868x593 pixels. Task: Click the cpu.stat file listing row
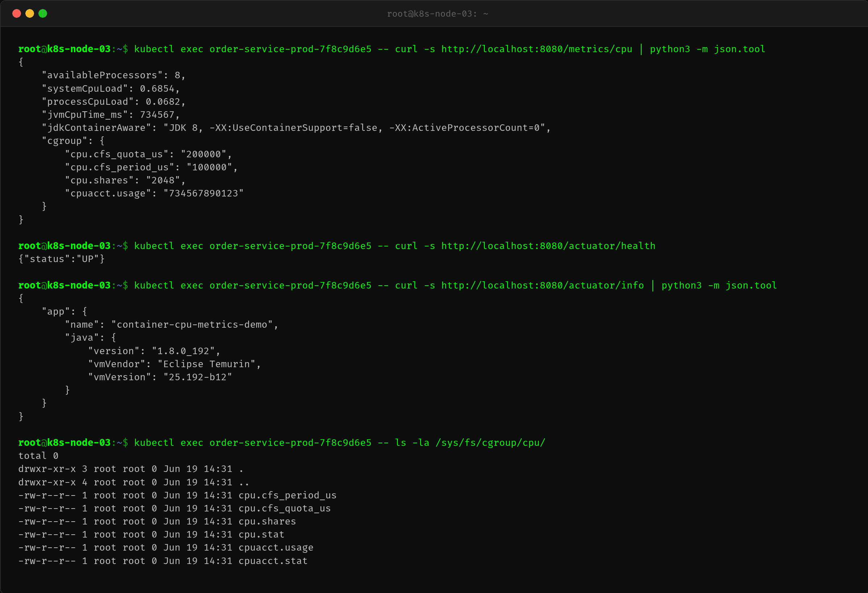(x=151, y=535)
